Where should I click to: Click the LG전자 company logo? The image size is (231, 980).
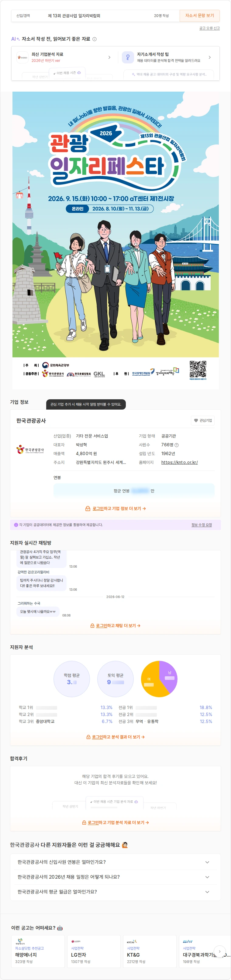[76, 941]
